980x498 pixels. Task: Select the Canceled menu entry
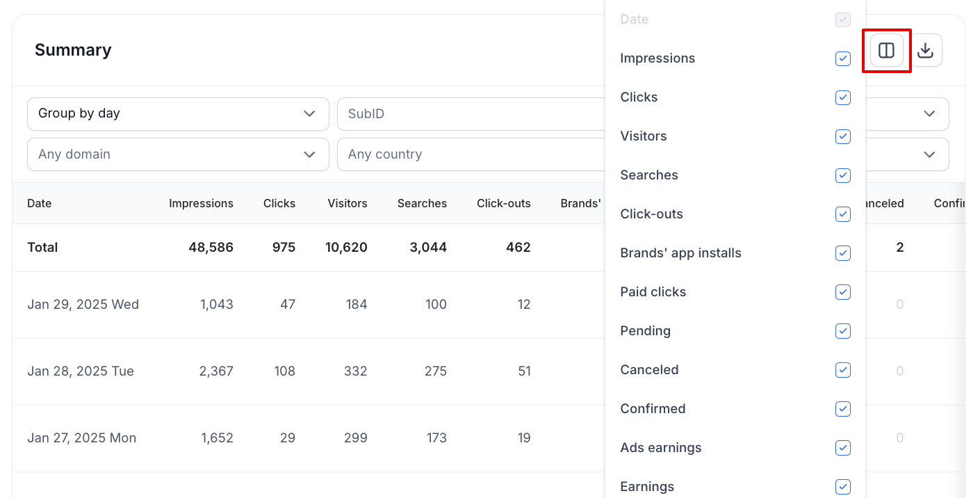point(649,370)
